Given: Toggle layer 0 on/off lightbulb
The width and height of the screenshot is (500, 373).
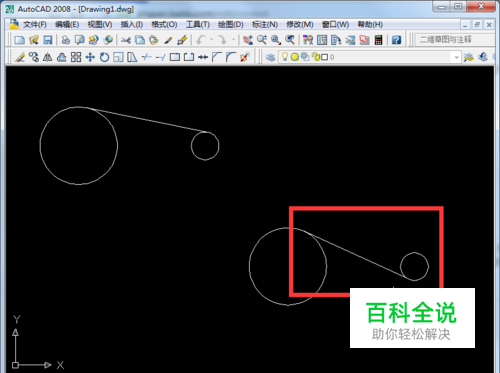Looking at the screenshot, I should click(x=285, y=57).
